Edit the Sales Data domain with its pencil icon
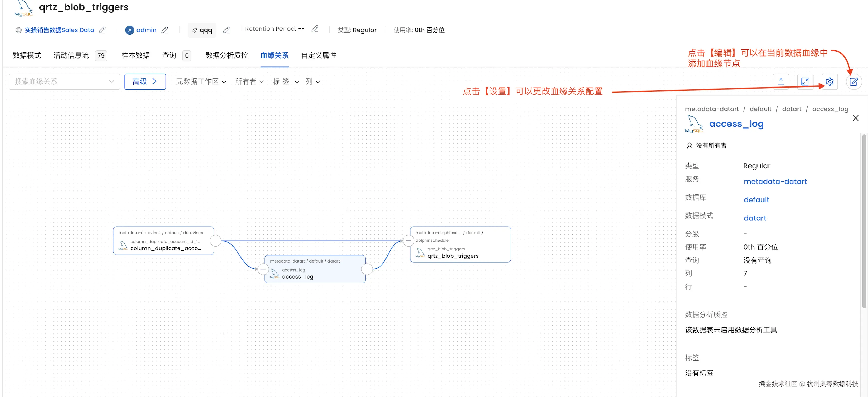The image size is (868, 397). (102, 30)
